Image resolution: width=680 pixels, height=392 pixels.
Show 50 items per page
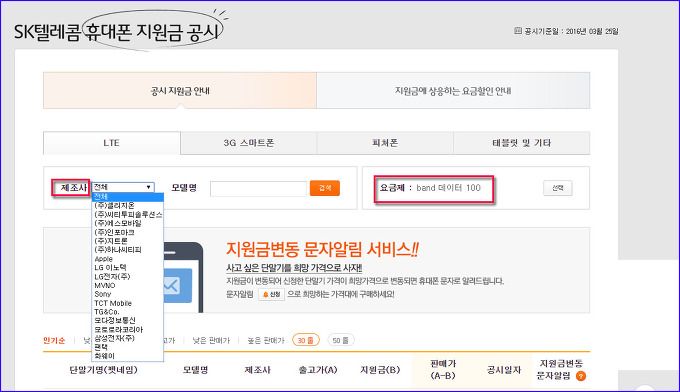(x=341, y=340)
